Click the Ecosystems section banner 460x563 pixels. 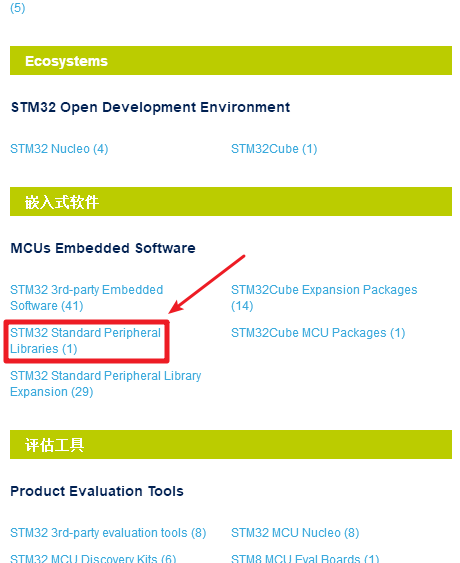(x=231, y=61)
